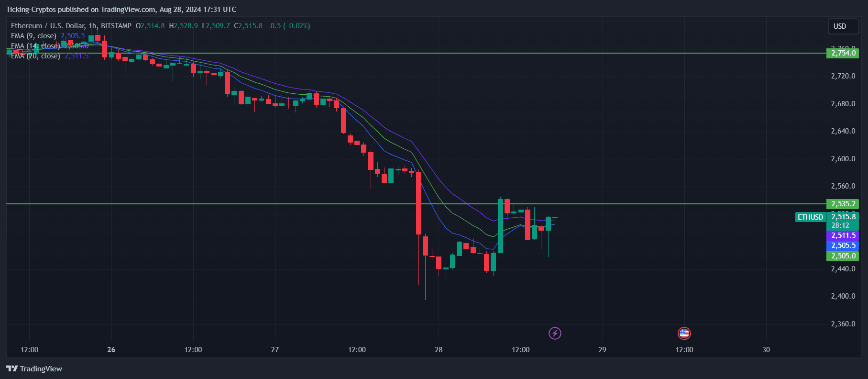Click the green 2,505.0 EMA price tag
The height and width of the screenshot is (379, 868).
(x=843, y=256)
